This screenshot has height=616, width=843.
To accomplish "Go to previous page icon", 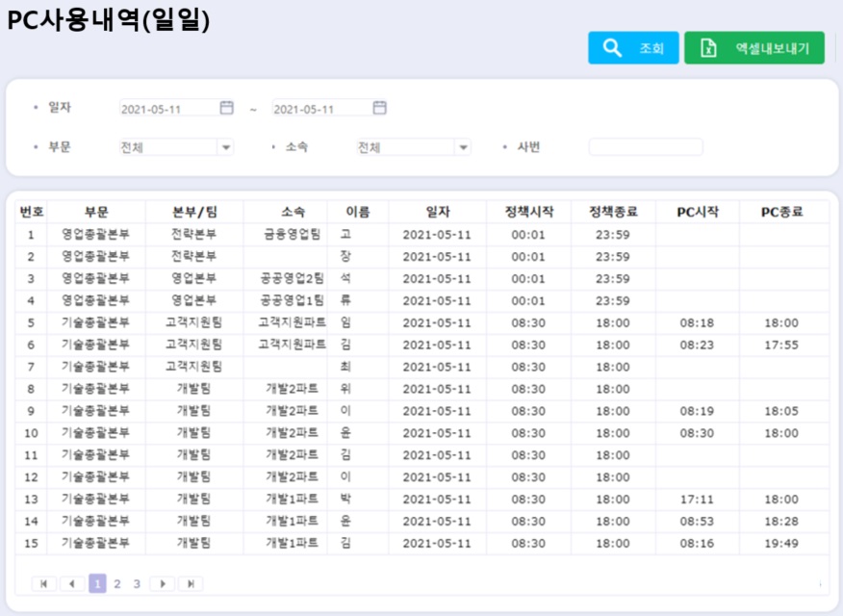I will point(72,583).
